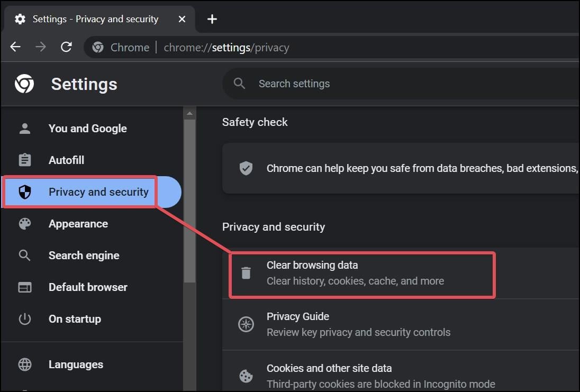Click the magnifier icon beside Search engine
The image size is (580, 392).
pos(25,256)
